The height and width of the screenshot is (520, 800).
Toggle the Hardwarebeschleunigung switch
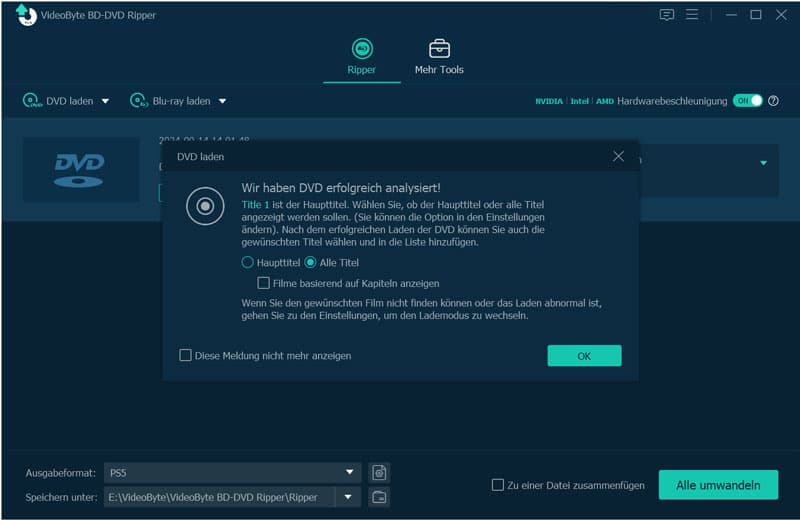tap(747, 101)
